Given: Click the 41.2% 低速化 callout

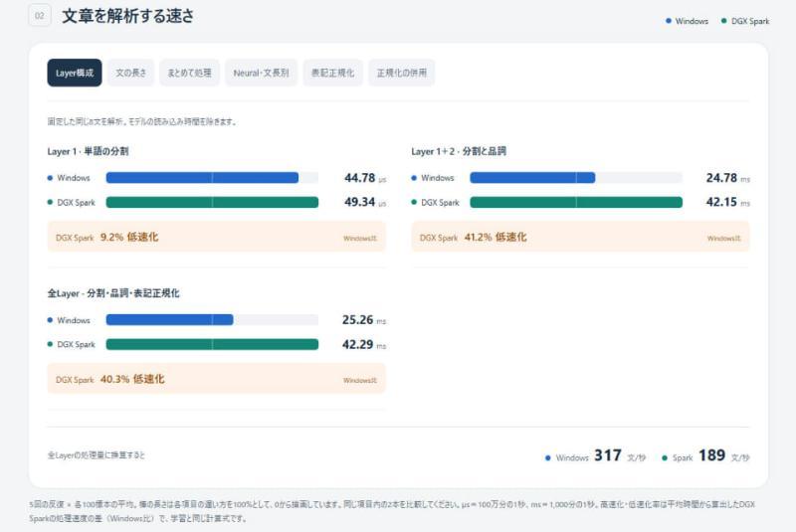Looking at the screenshot, I should pos(580,237).
